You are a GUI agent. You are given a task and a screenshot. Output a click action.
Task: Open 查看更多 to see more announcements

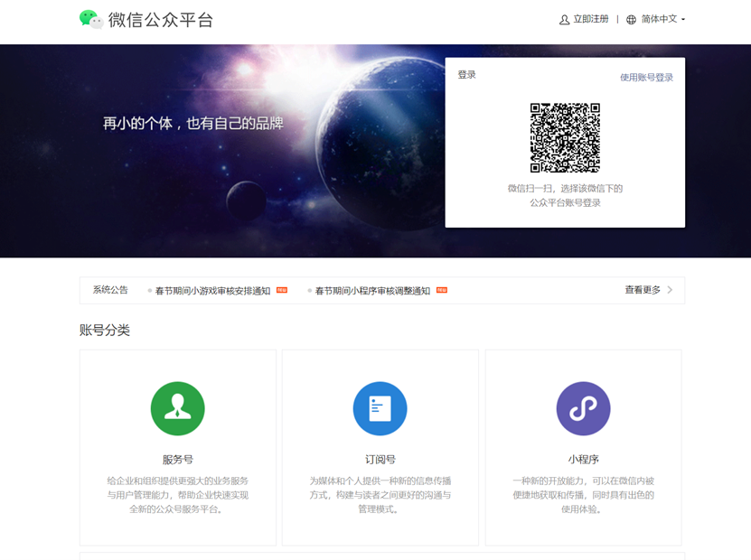tap(643, 290)
